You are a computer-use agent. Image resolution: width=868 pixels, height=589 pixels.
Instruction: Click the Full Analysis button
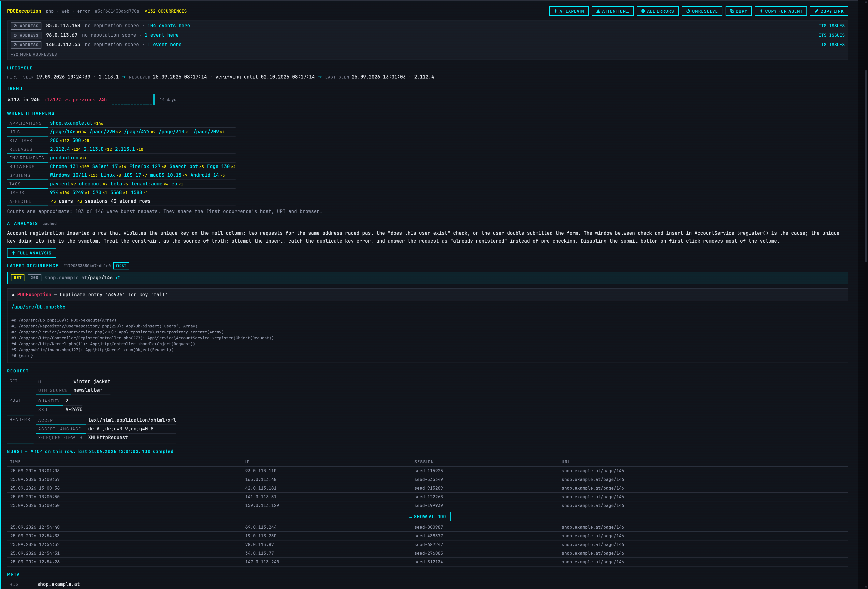point(31,253)
